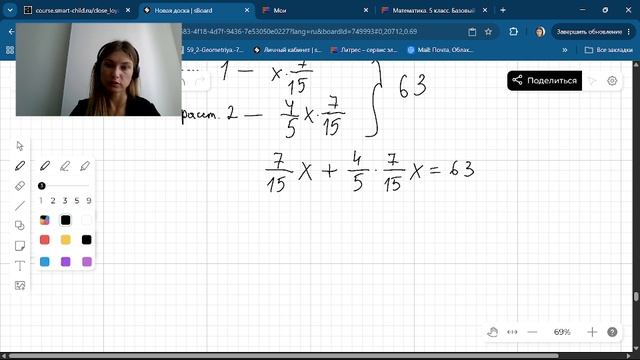This screenshot has height=360, width=640.
Task: Select the straight line tool
Action: (20, 205)
